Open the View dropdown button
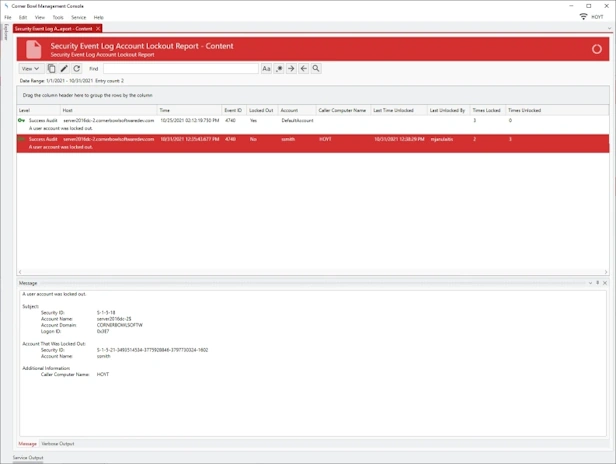This screenshot has height=464, width=616. pos(30,69)
